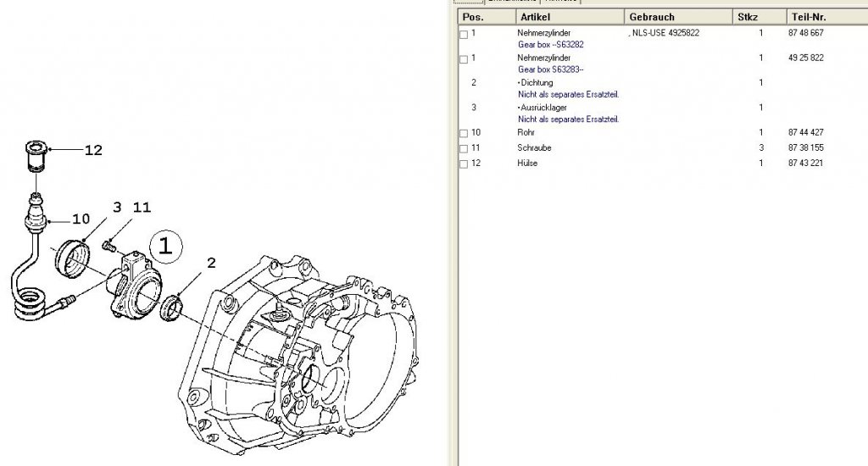Click the seal ring drawing below label 2

(x=171, y=308)
